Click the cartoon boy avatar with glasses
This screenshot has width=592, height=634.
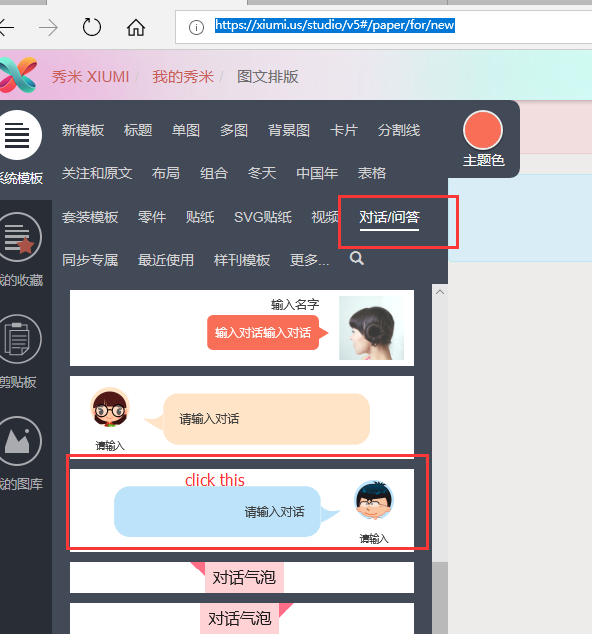click(374, 501)
